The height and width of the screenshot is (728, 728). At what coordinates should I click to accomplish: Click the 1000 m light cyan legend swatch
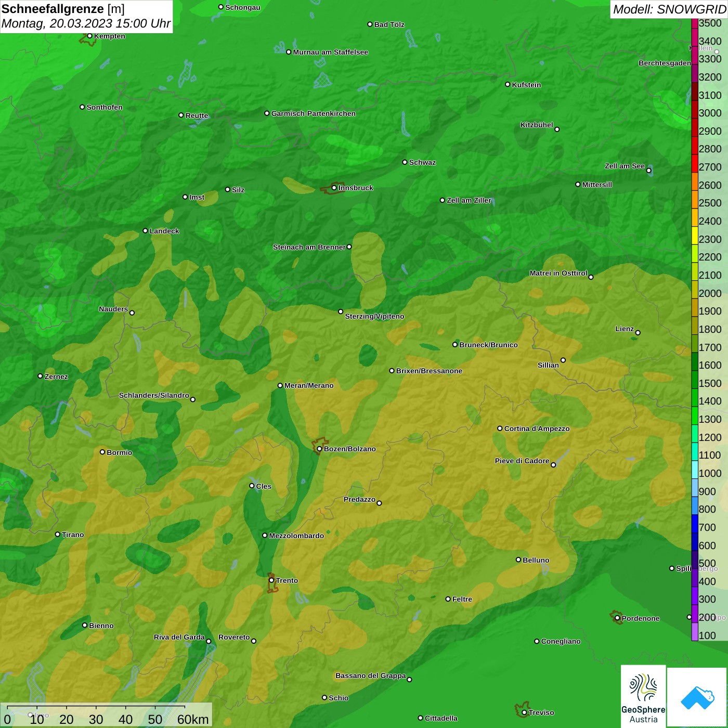click(x=695, y=470)
